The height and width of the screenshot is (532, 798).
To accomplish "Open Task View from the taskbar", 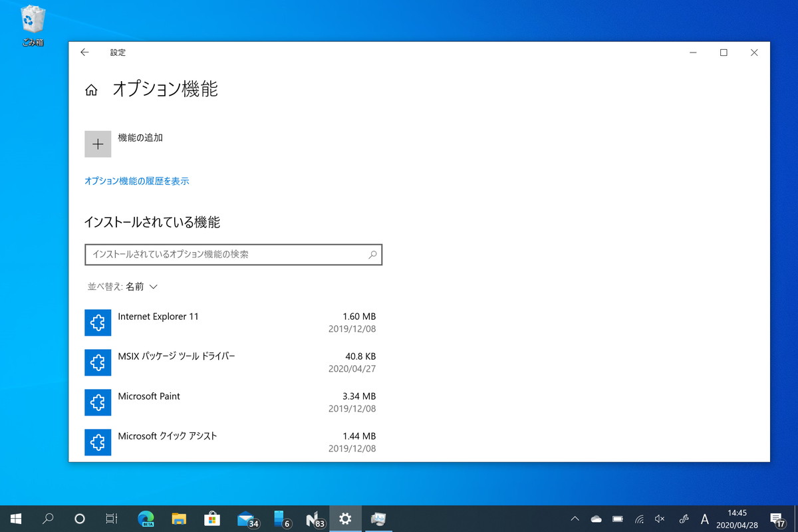I will 112,518.
